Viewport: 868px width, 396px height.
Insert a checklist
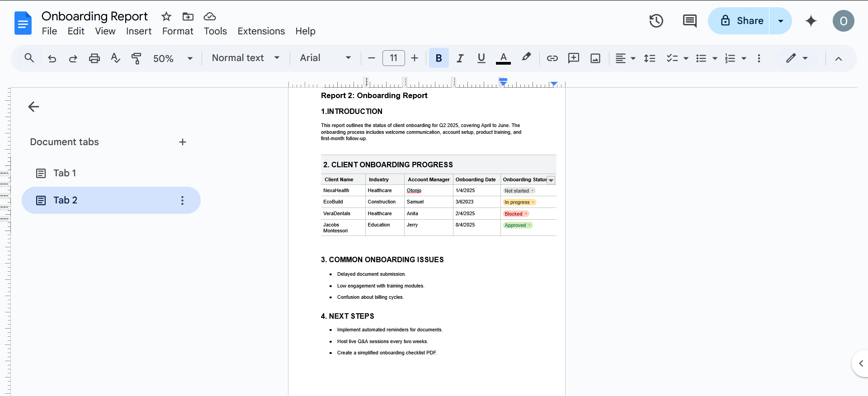tap(672, 58)
